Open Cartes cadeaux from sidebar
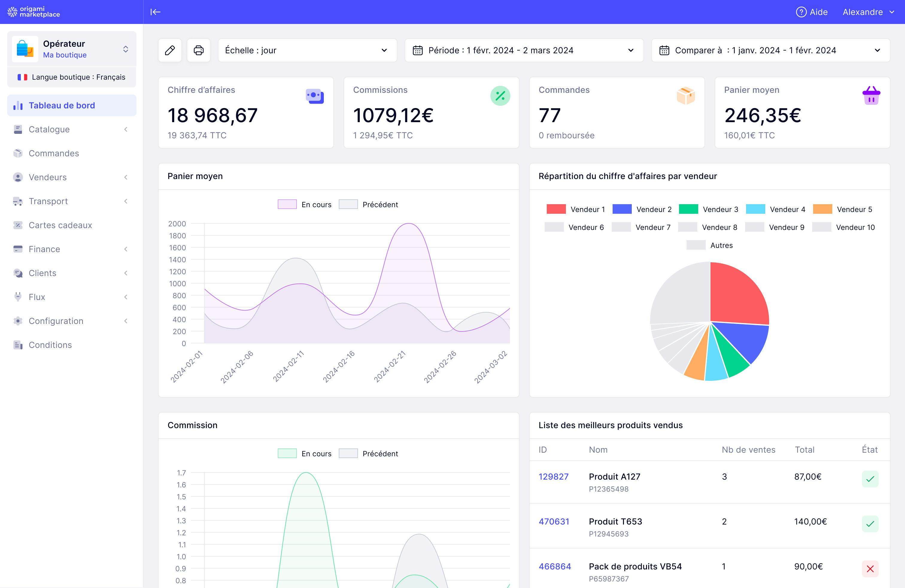 click(60, 225)
